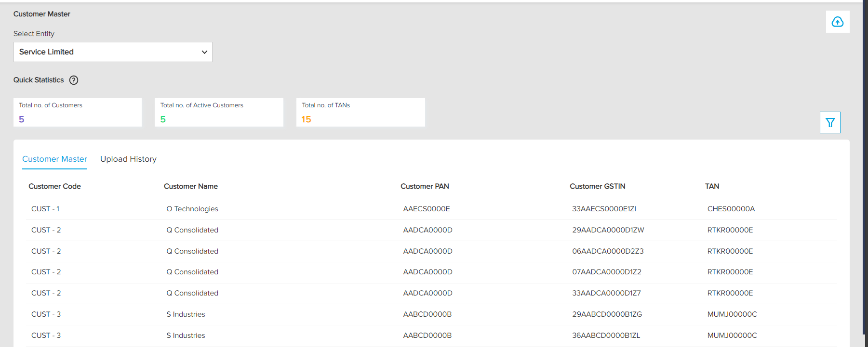Open the filter funnel icon
Viewport: 868px width, 347px height.
(830, 122)
